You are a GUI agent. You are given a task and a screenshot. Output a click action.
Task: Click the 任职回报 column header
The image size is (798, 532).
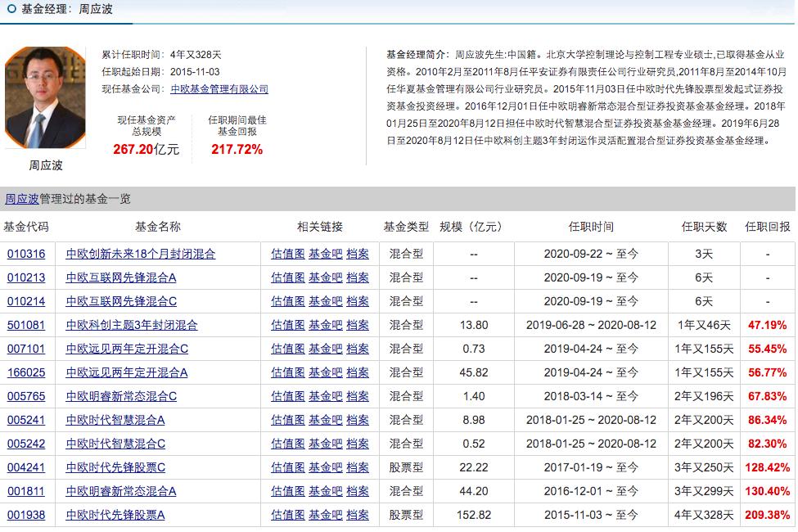768,227
